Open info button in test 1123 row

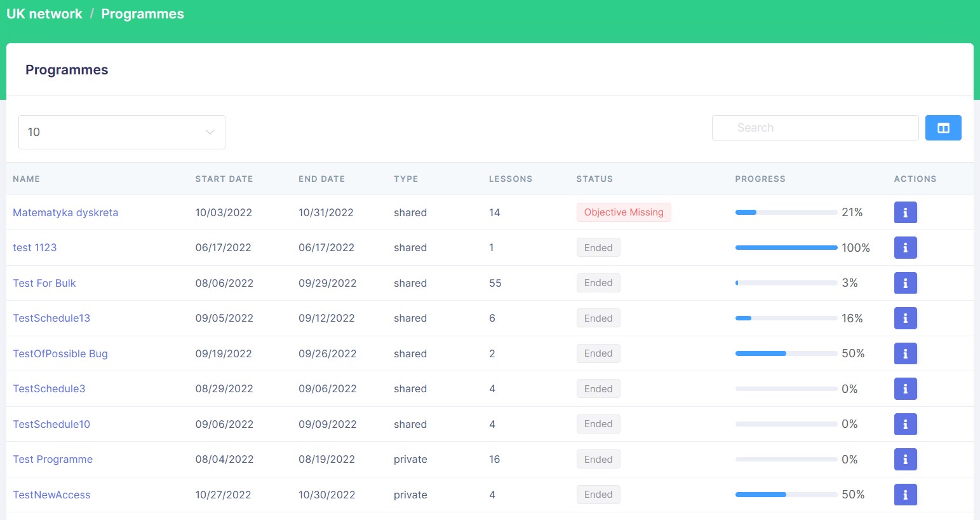[905, 248]
